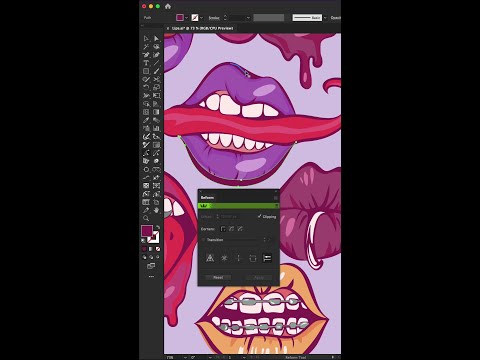Click the open-bracket box icon in Reform panel
The height and width of the screenshot is (360, 480).
point(253,258)
